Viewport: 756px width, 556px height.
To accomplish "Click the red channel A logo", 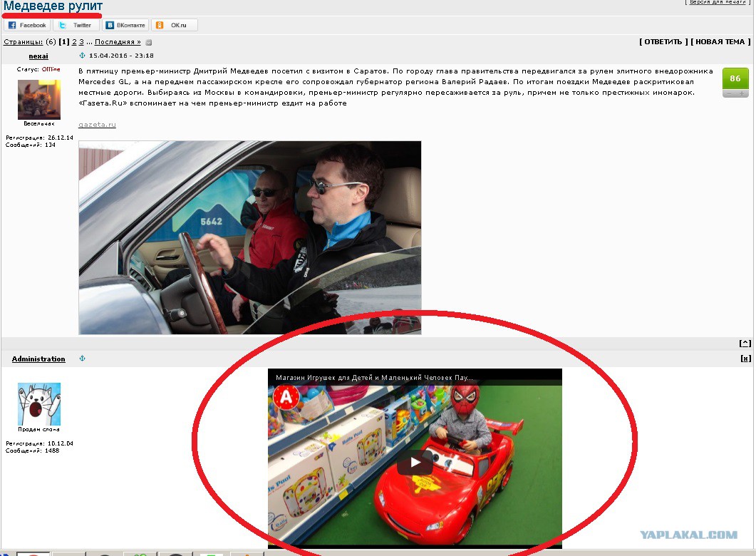I will coord(286,397).
